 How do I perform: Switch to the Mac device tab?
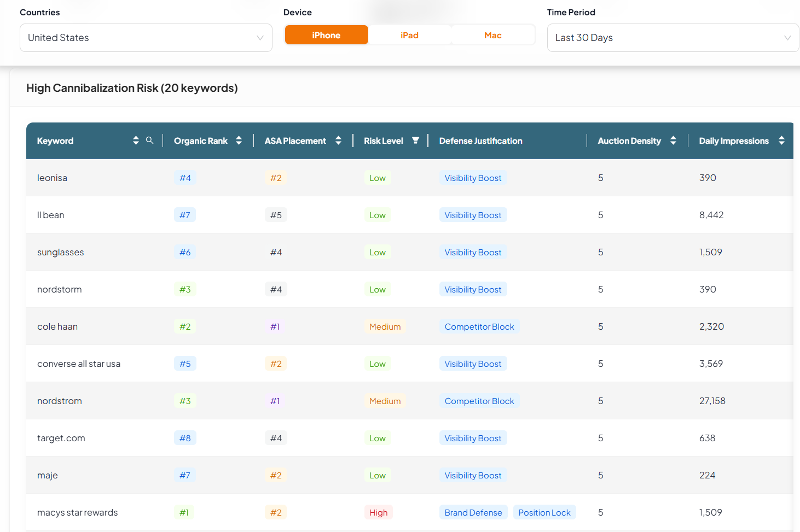492,35
